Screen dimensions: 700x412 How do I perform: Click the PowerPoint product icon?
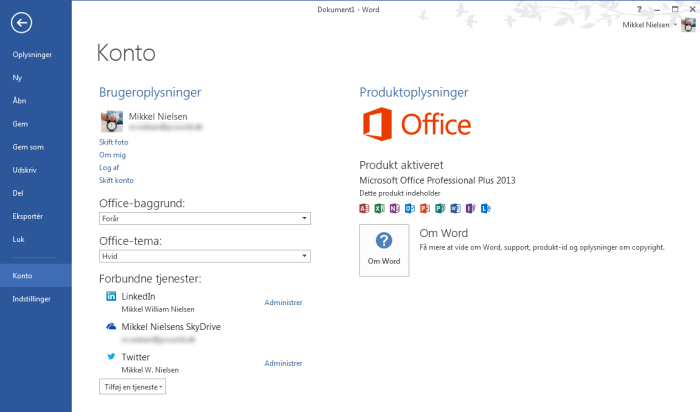(425, 208)
